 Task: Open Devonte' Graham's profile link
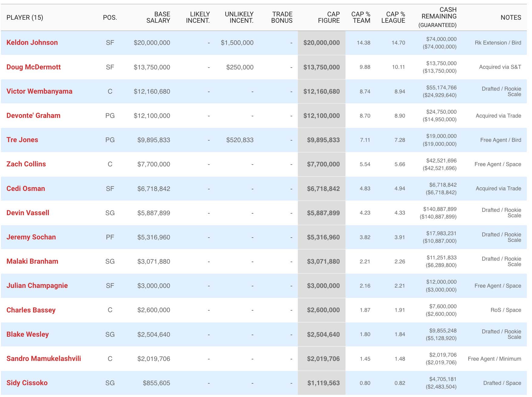[33, 115]
